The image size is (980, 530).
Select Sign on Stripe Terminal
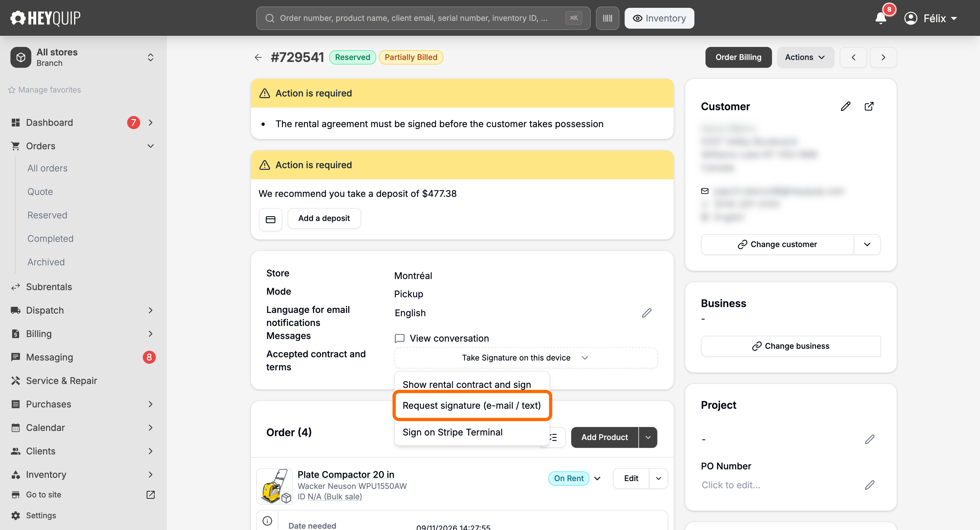452,432
